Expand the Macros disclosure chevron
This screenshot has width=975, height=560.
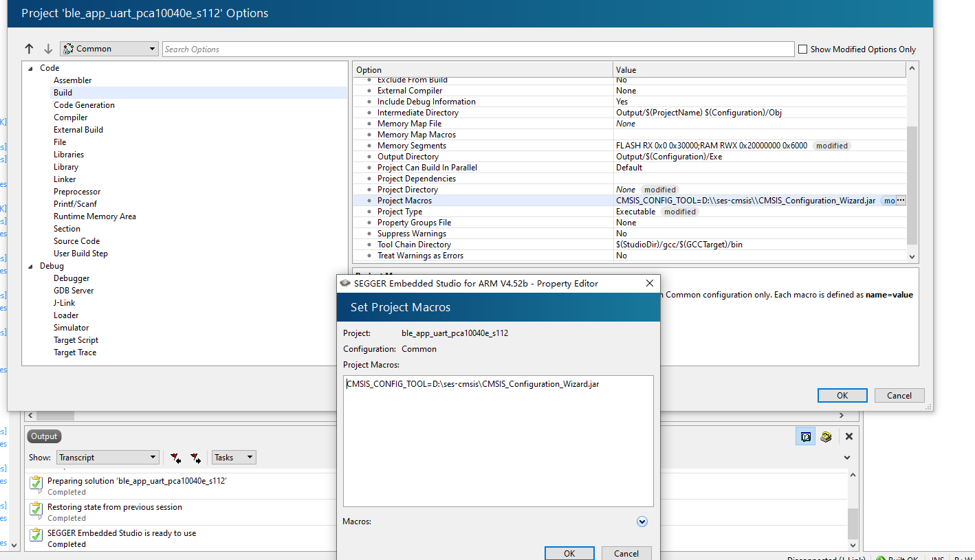[642, 522]
